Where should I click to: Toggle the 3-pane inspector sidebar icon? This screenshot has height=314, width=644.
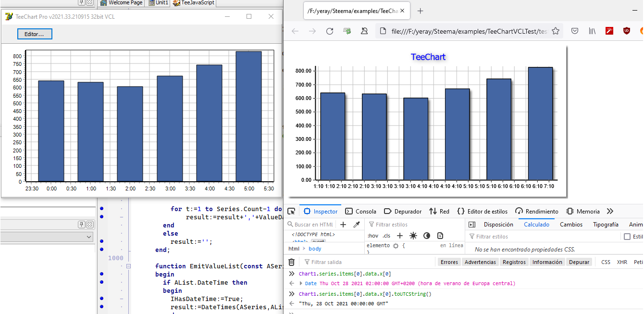coord(472,225)
